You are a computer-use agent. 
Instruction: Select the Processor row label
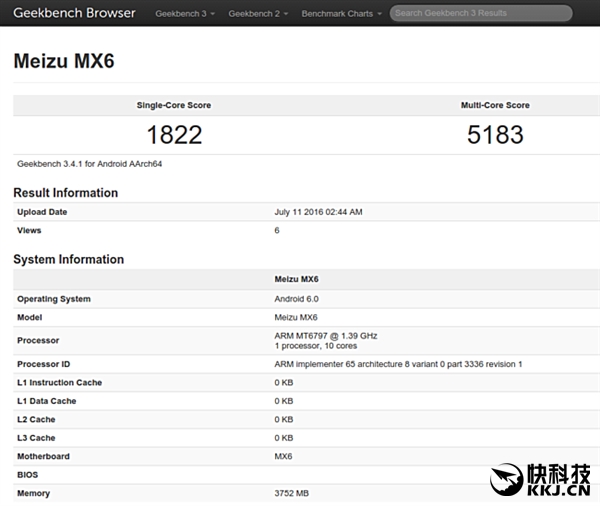point(38,340)
